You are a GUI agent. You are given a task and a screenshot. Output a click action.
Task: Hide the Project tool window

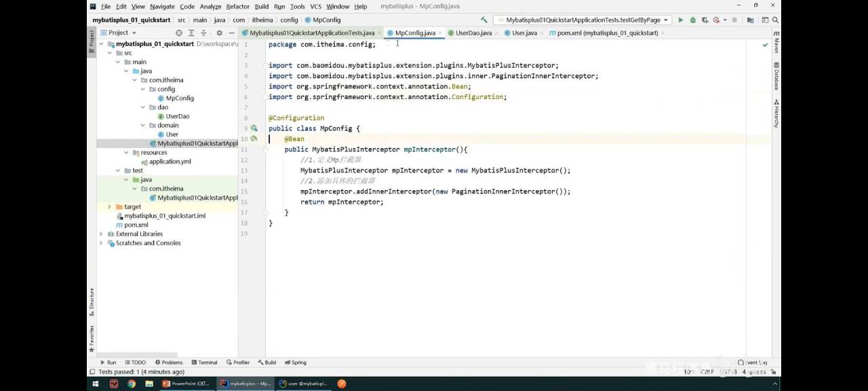tap(231, 33)
